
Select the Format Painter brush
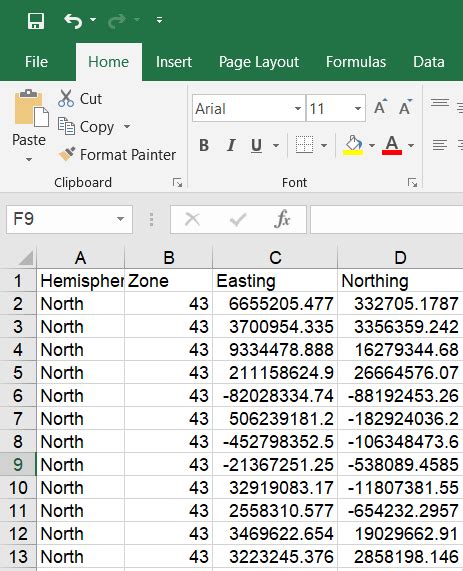click(117, 155)
